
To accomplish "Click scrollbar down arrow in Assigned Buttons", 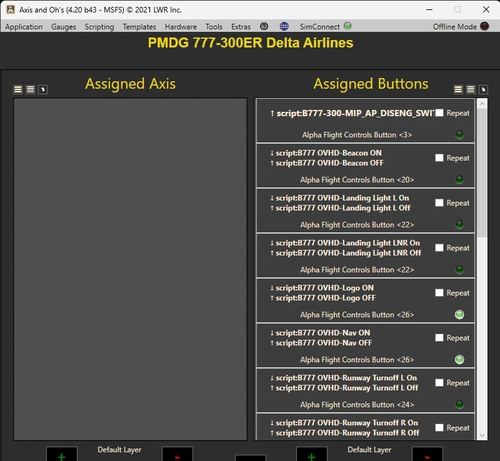I will point(482,435).
